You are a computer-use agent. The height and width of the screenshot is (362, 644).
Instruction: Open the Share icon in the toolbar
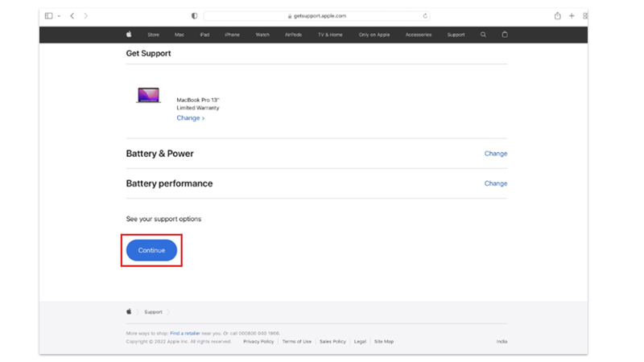pos(557,15)
